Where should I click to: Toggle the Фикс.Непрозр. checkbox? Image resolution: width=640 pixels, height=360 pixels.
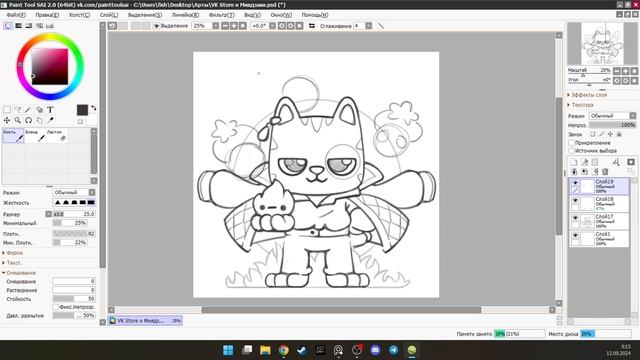pyautogui.click(x=56, y=307)
